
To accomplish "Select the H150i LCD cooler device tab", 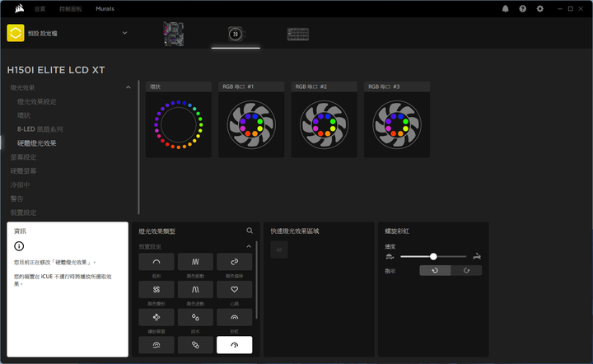I will 236,34.
